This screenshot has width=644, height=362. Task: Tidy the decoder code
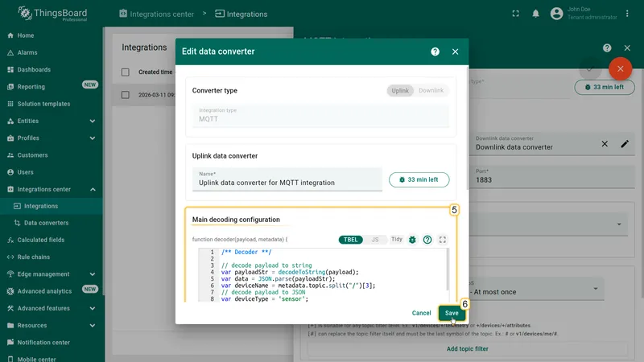point(396,239)
